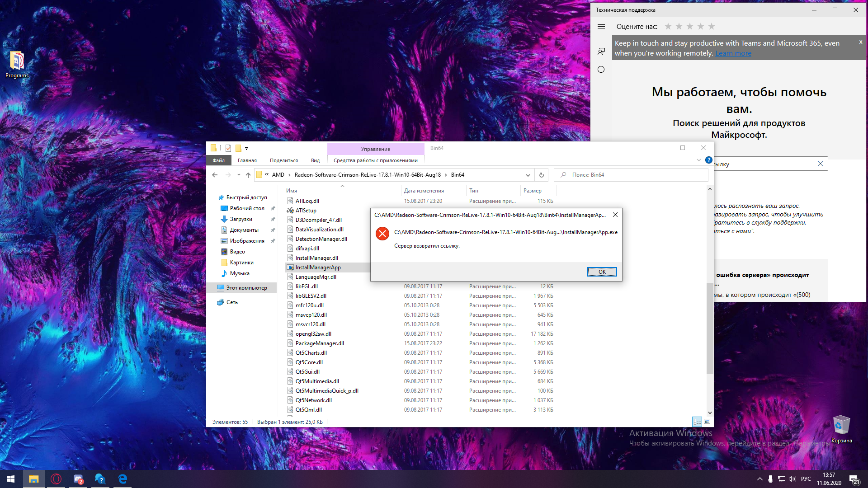868x488 pixels.
Task: Click the AMD breadcrumb in address bar
Action: click(278, 175)
